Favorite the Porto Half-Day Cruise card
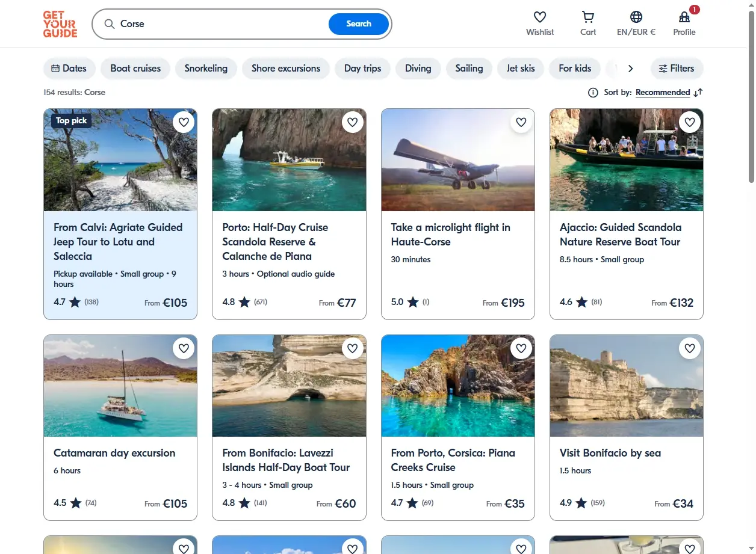Screen dimensions: 756x554 (x=353, y=123)
